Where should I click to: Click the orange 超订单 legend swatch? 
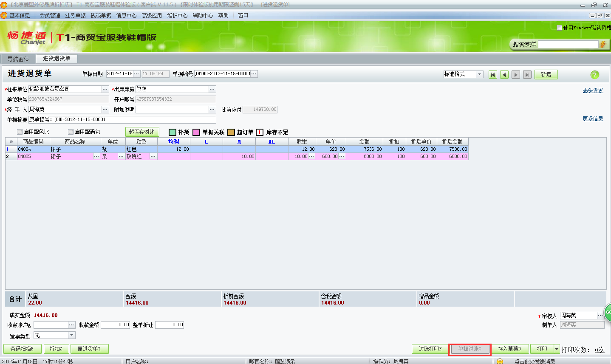(x=231, y=133)
